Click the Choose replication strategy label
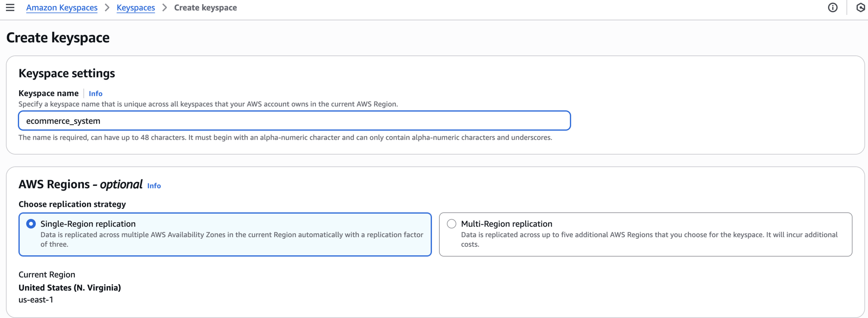This screenshot has height=318, width=868. pyautogui.click(x=72, y=204)
